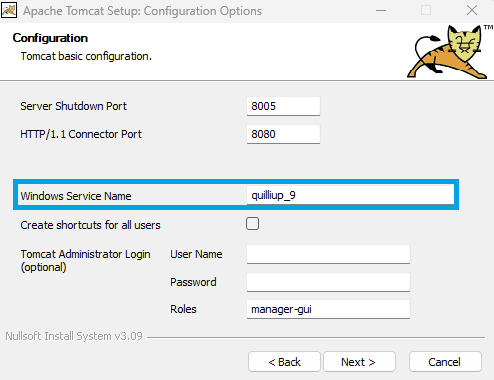The image size is (494, 380).
Task: Click the HTTP/1.1 Connector Port field
Action: (x=283, y=134)
